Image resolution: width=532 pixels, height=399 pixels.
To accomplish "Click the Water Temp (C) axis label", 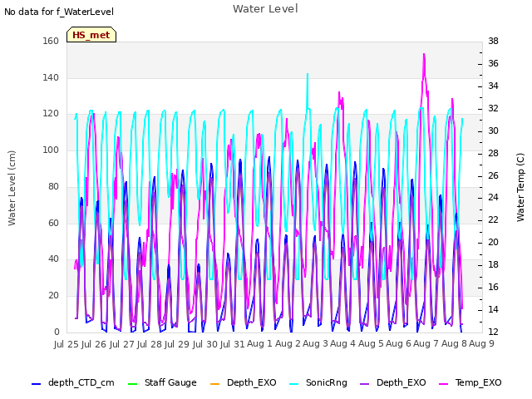I will [520, 188].
